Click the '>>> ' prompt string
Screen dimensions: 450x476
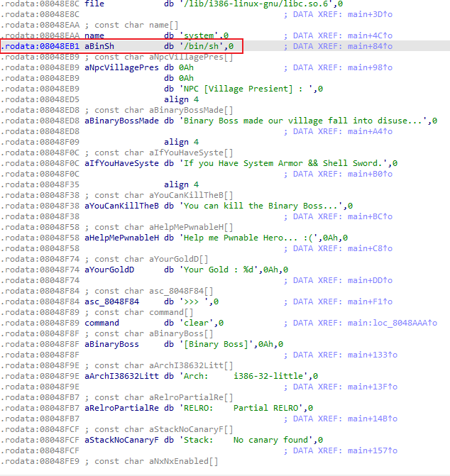[x=196, y=301]
